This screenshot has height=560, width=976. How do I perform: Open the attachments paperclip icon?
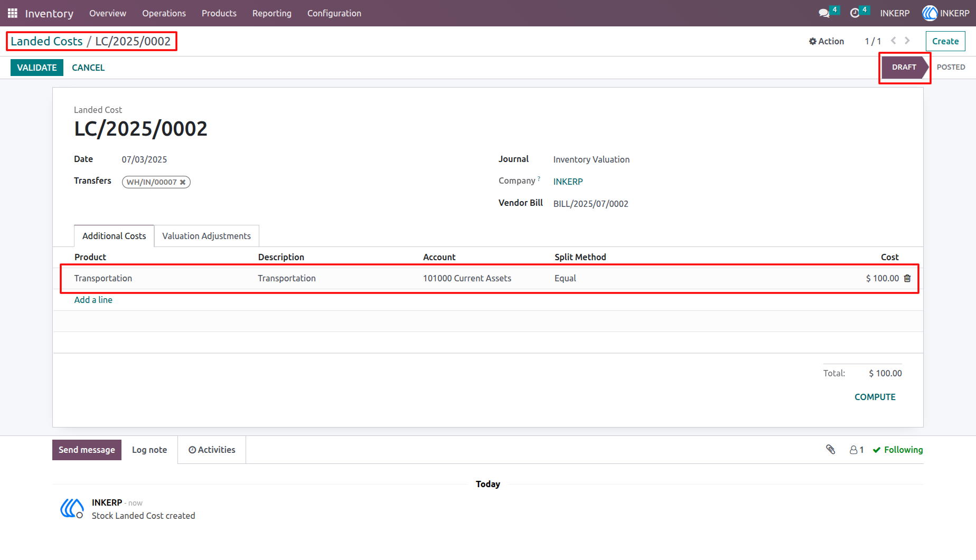pyautogui.click(x=831, y=450)
